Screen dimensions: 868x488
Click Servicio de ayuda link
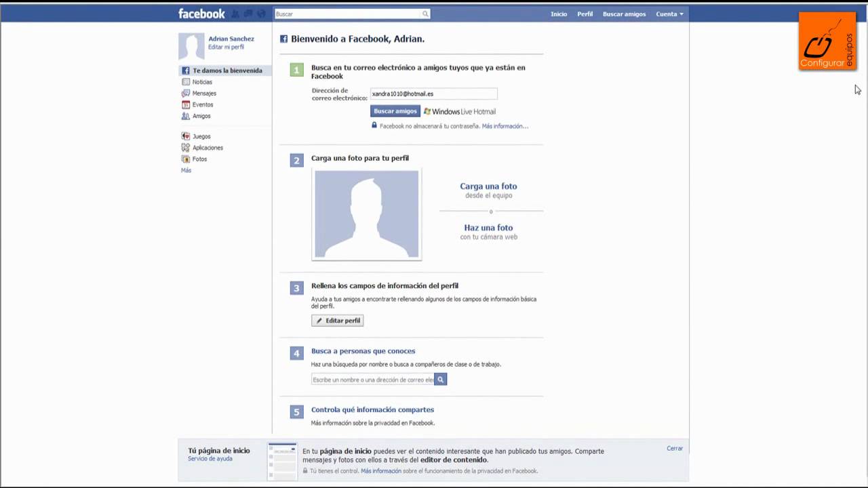(210, 459)
